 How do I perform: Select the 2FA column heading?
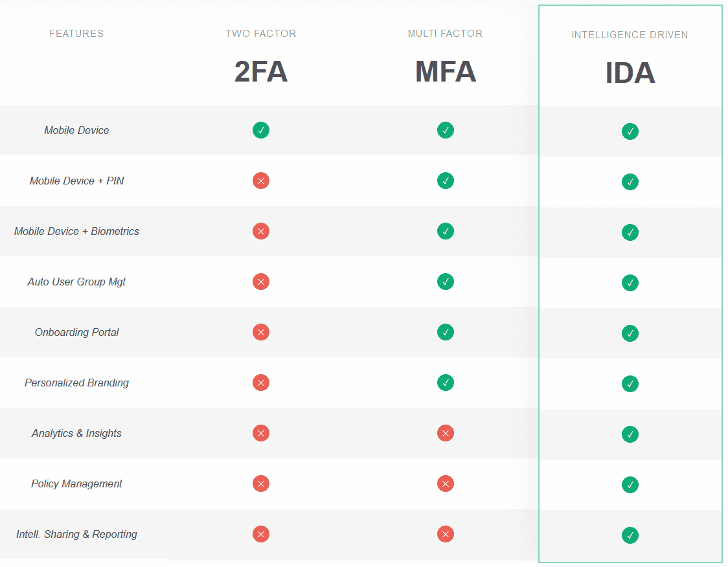(261, 72)
